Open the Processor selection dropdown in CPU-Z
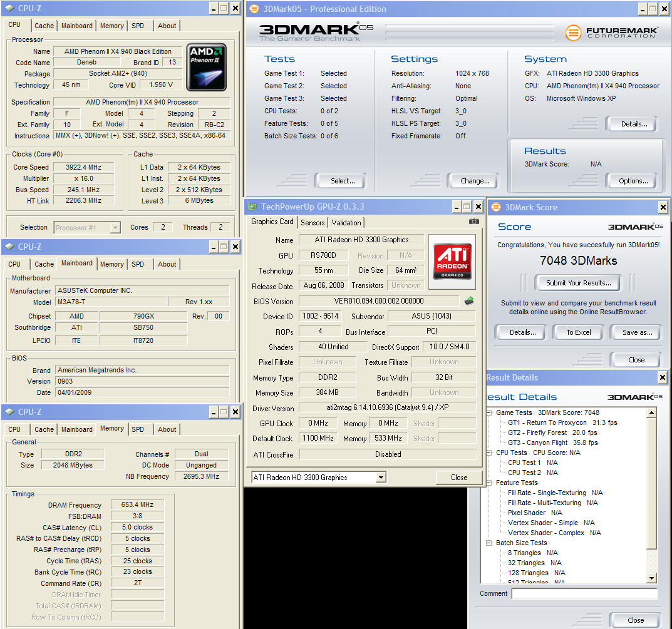 tap(115, 228)
